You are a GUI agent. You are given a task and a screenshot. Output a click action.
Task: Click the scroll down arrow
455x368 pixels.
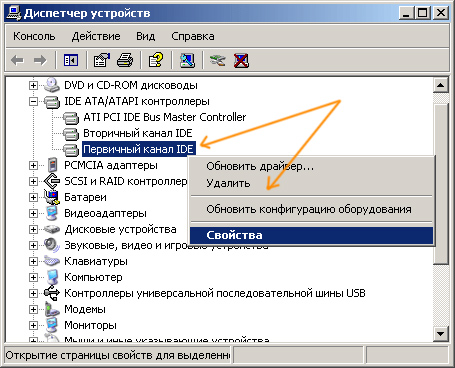(x=440, y=333)
